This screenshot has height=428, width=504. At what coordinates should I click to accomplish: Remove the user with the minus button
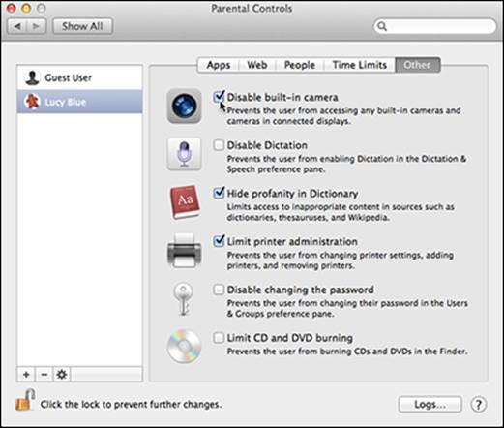click(44, 375)
